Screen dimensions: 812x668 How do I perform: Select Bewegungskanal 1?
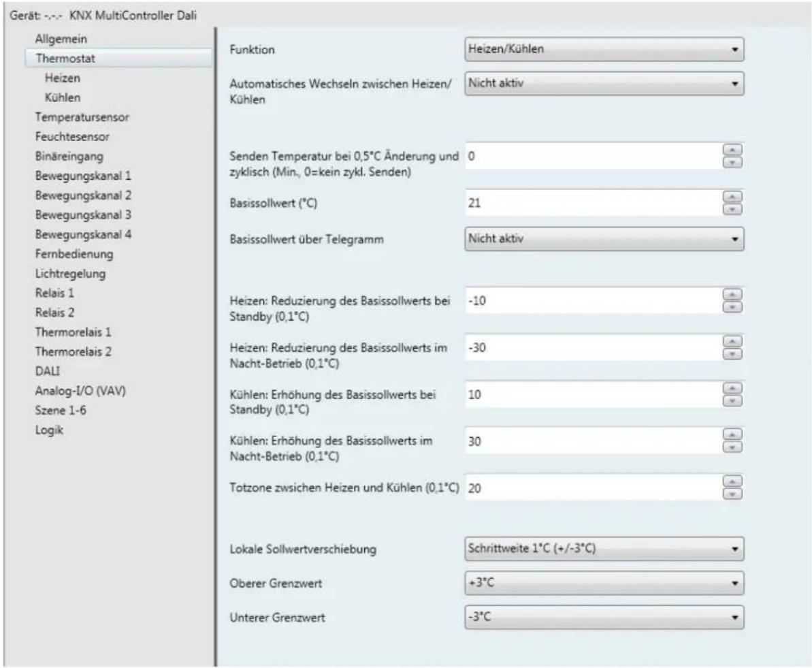click(x=83, y=176)
